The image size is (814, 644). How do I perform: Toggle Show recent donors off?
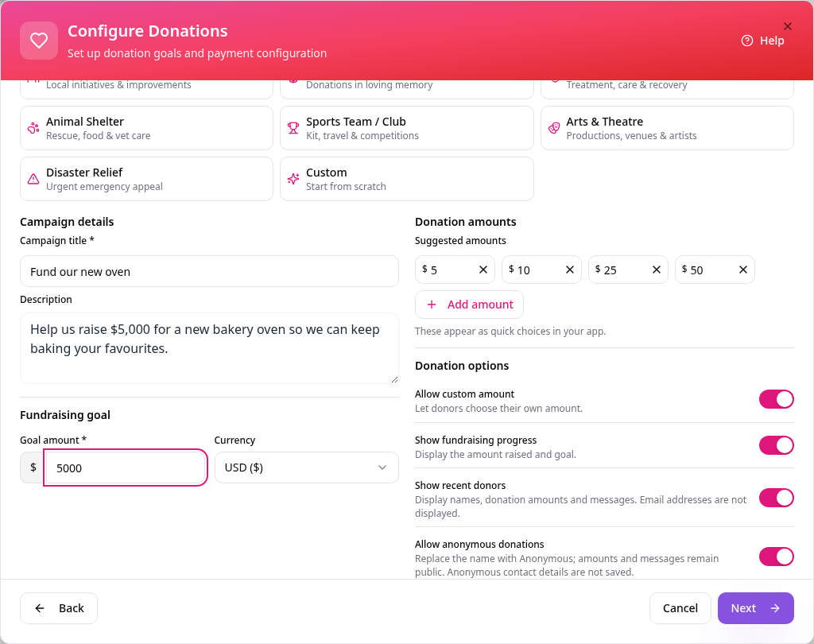pyautogui.click(x=777, y=498)
